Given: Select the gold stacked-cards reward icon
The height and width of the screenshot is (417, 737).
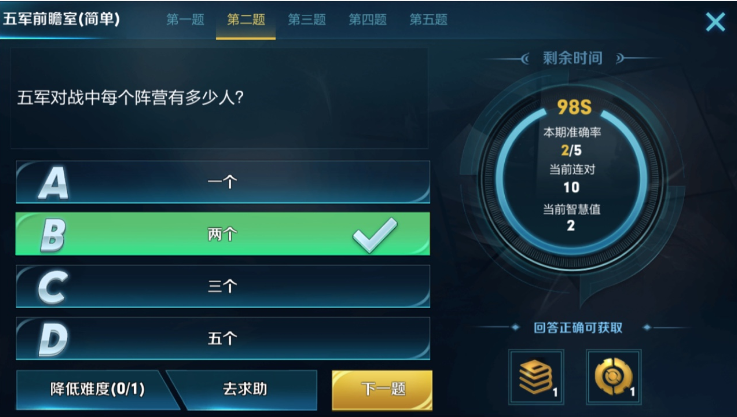Looking at the screenshot, I should coord(536,377).
